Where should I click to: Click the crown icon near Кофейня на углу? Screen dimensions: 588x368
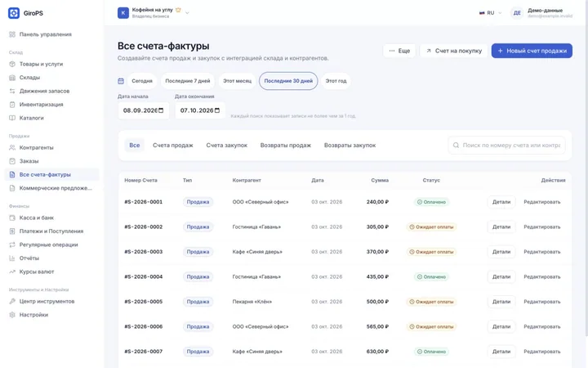click(179, 10)
